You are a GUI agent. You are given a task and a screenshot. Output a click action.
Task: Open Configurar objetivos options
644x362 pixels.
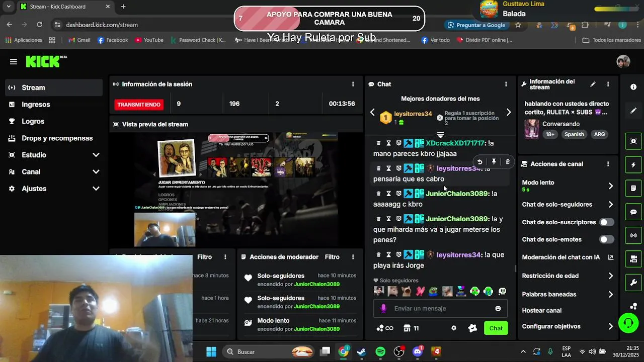pos(568,326)
